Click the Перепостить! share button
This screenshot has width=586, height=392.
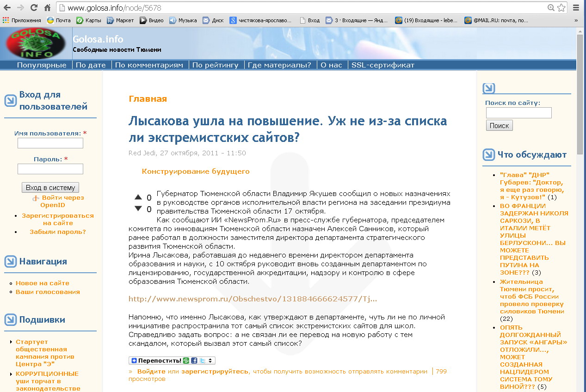[156, 361]
